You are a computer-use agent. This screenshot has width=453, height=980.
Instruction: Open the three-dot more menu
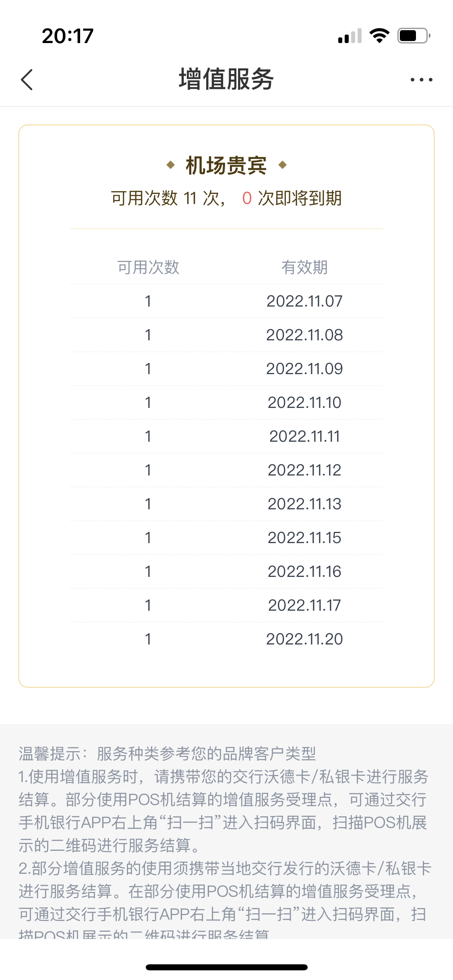pos(421,80)
